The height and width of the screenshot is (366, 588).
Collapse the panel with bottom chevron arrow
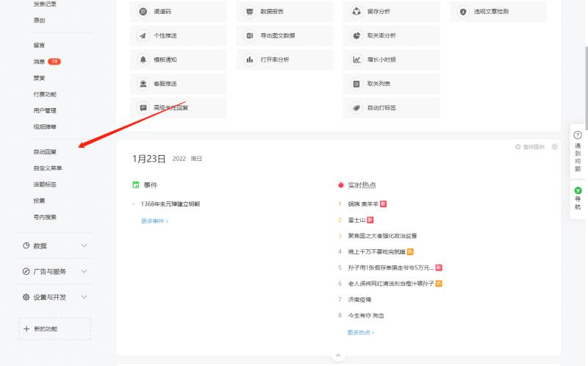point(338,356)
